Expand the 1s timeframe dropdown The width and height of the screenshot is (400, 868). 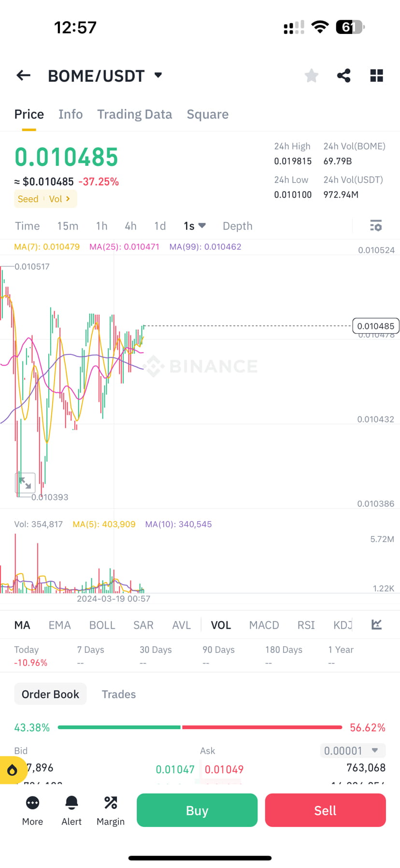tap(194, 225)
